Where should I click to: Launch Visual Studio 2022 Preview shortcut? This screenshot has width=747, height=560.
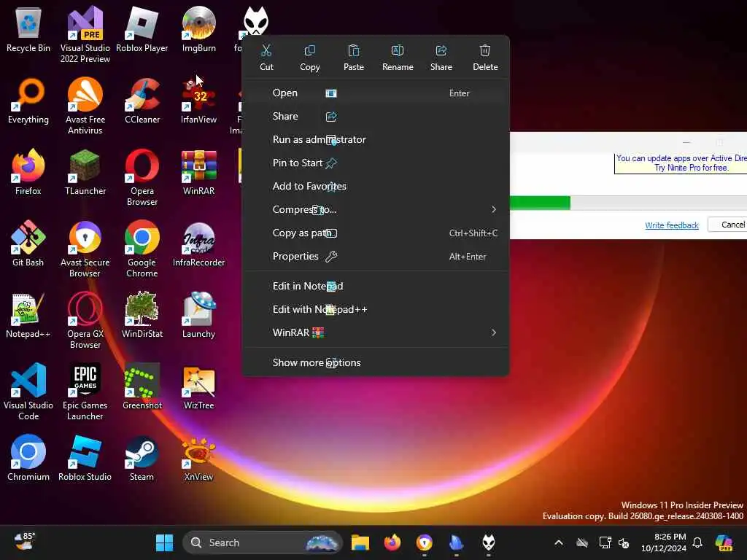click(85, 34)
